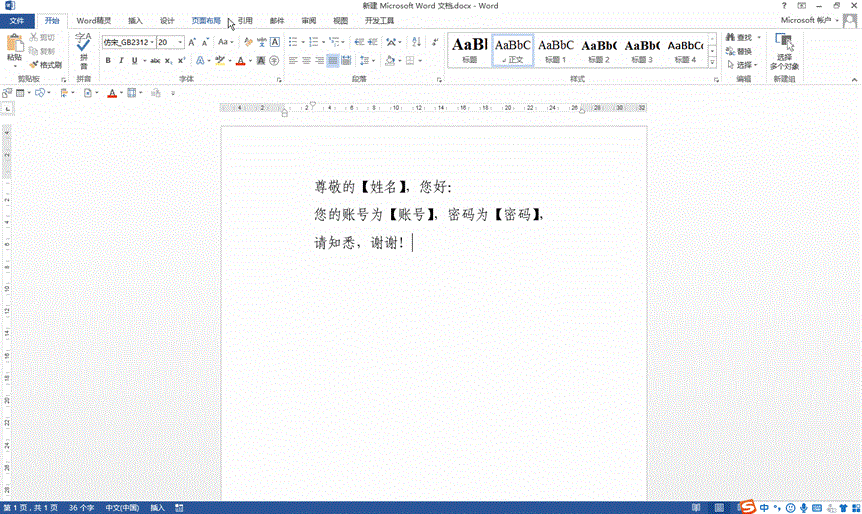Toggle justified text alignment

tap(333, 61)
